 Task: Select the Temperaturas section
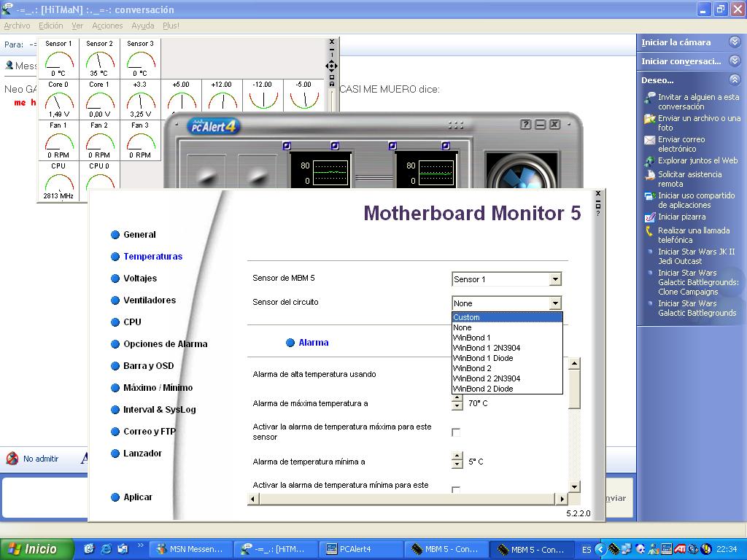pos(147,256)
